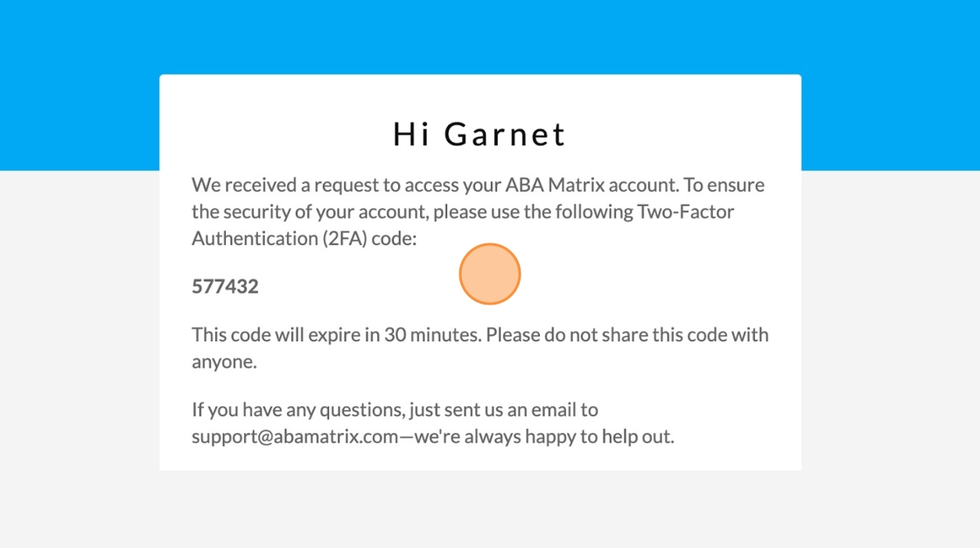This screenshot has width=980, height=548.
Task: Click the 2FA code 577432
Action: (x=225, y=286)
